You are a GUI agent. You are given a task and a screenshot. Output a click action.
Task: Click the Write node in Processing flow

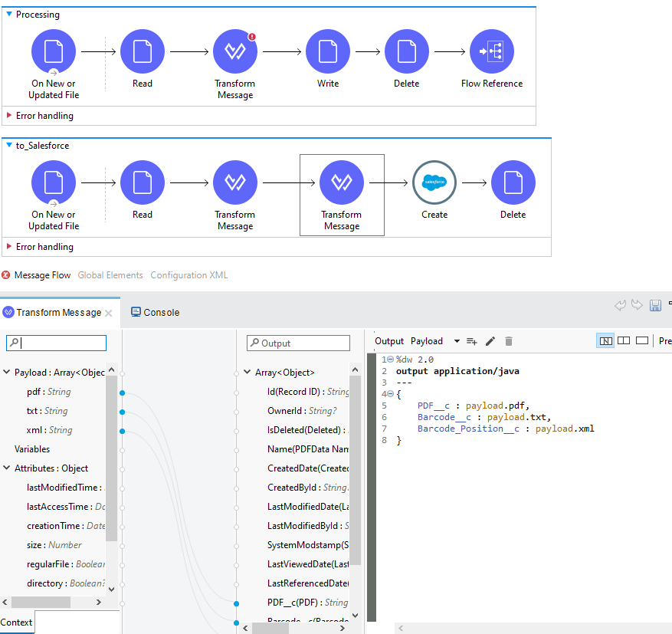pyautogui.click(x=327, y=51)
